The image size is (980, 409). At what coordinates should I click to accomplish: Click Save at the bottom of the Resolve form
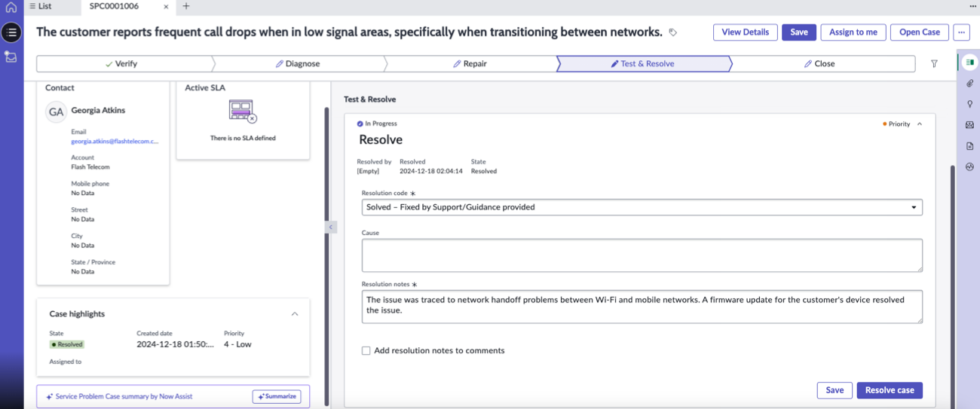click(835, 390)
